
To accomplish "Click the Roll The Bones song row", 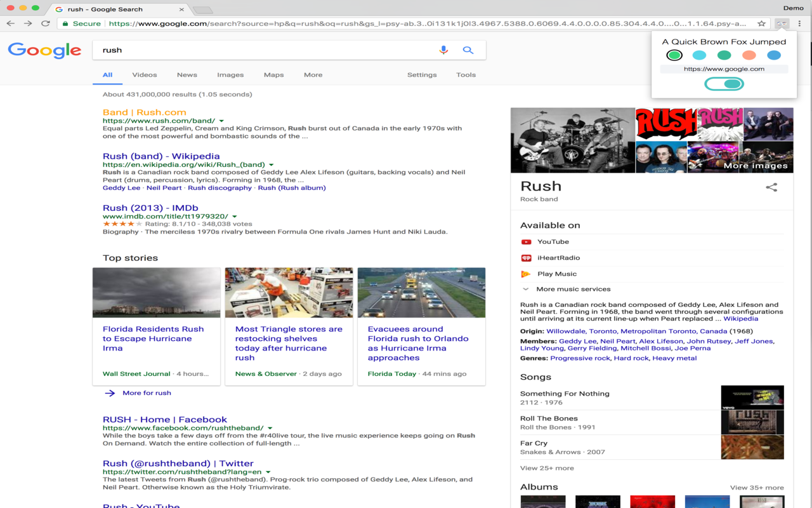I will pos(652,422).
